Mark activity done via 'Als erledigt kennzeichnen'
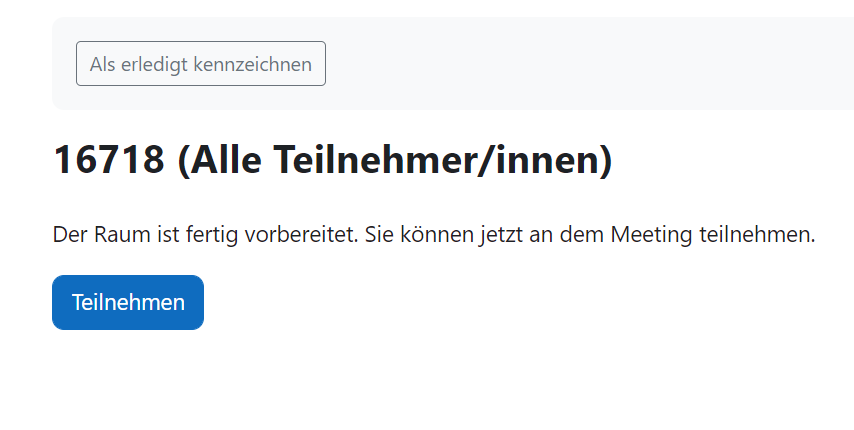This screenshot has width=854, height=430. coord(201,64)
